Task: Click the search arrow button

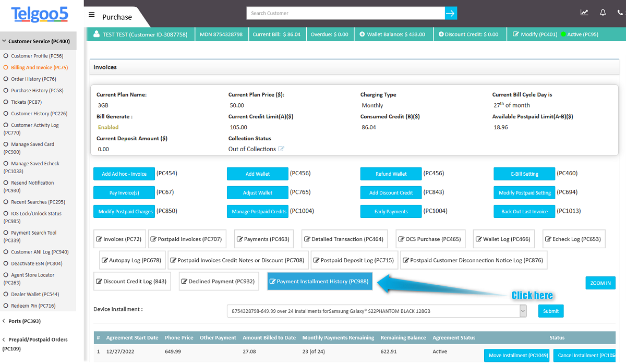Action: click(451, 13)
